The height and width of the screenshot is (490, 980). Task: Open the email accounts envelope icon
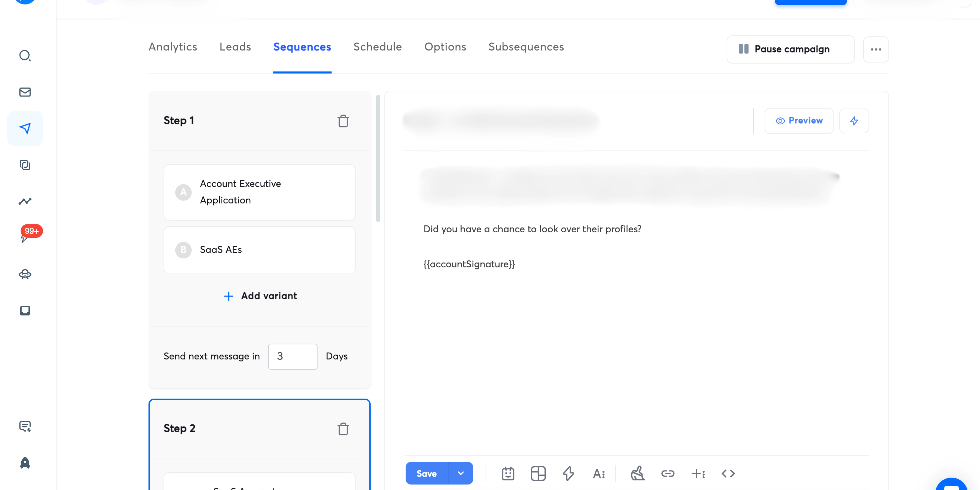tap(25, 92)
